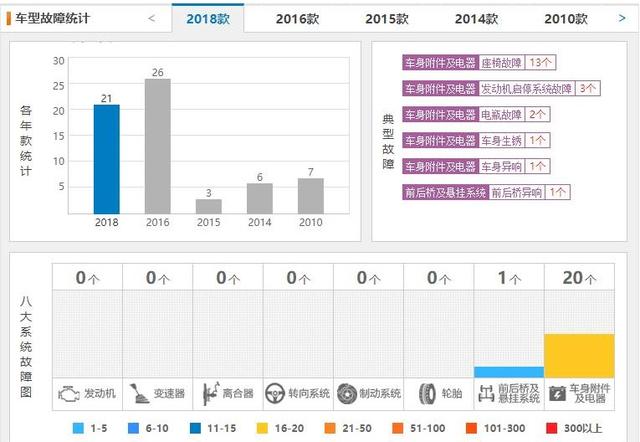Click the 轮胎 label text
640x442 pixels.
[452, 393]
